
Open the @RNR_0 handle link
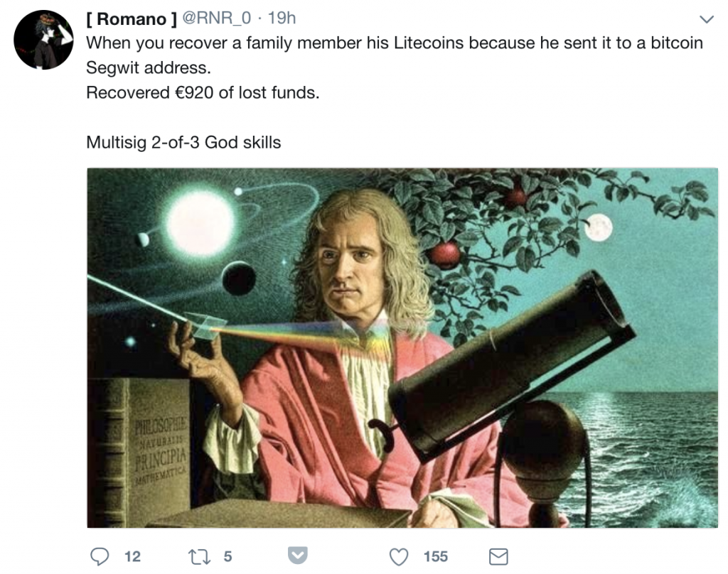pos(217,18)
